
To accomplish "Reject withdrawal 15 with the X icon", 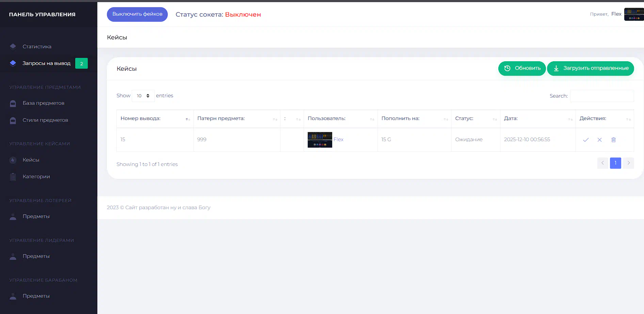I will click(x=599, y=140).
